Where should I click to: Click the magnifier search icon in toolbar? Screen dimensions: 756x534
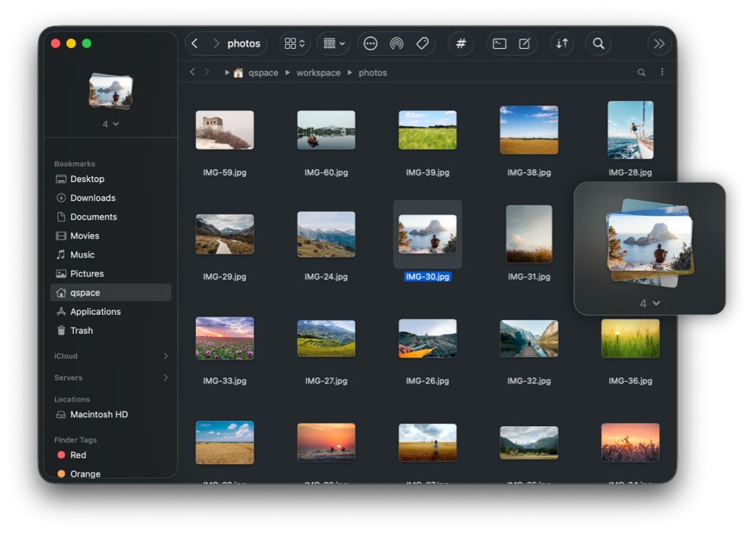tap(598, 44)
